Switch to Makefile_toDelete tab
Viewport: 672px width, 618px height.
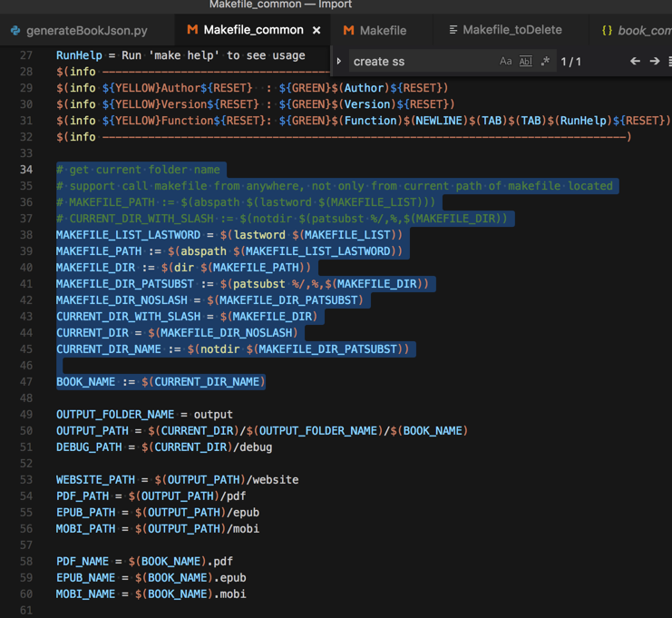[x=511, y=30]
